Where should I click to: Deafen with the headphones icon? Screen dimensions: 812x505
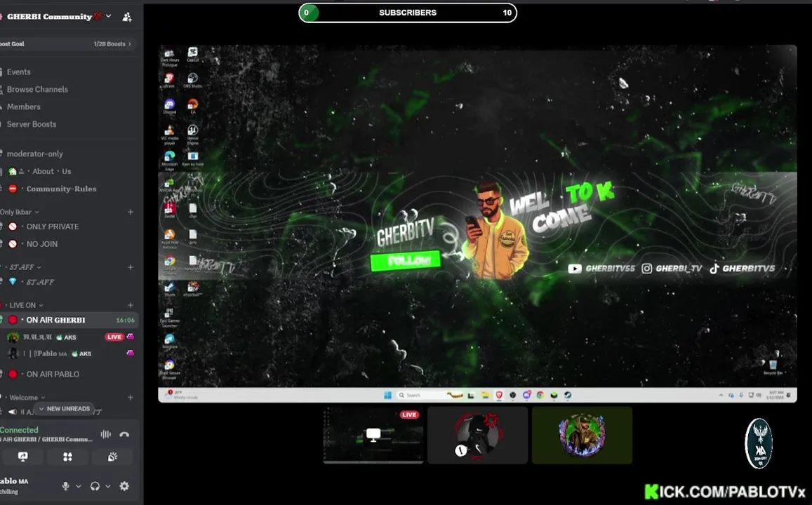(95, 486)
